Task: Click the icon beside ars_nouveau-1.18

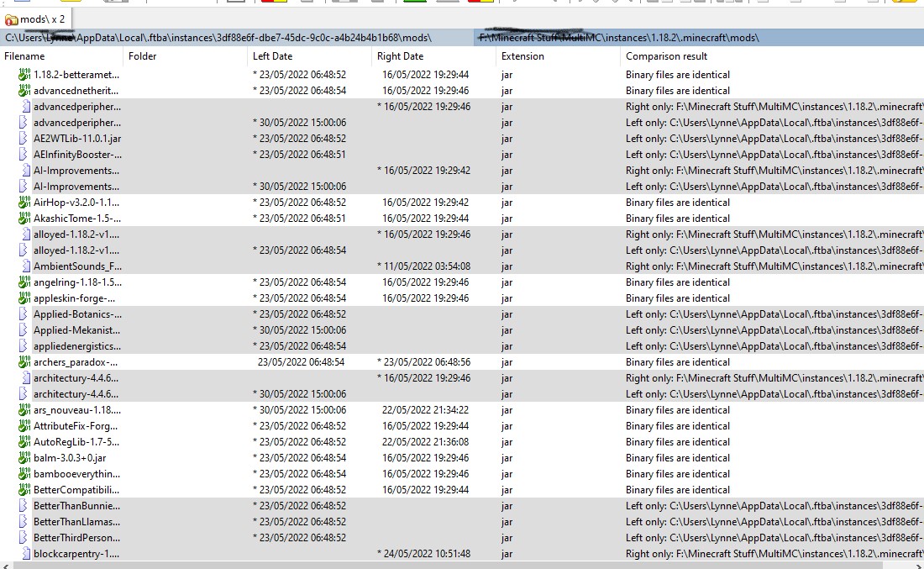Action: tap(24, 409)
